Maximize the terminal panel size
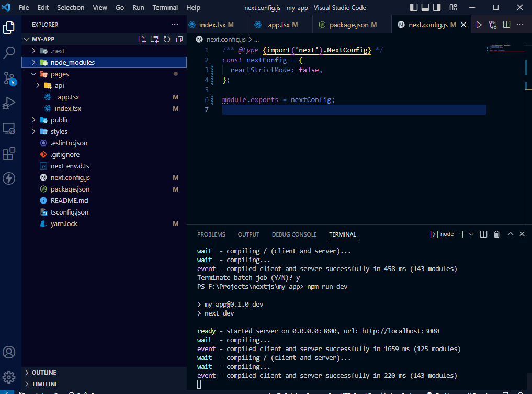Image resolution: width=532 pixels, height=394 pixels. 510,234
